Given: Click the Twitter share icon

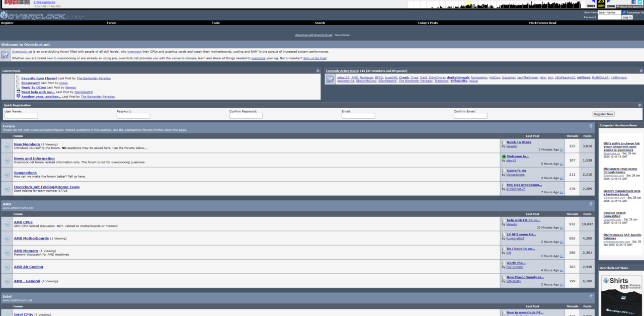Looking at the screenshot, I should click(640, 2).
